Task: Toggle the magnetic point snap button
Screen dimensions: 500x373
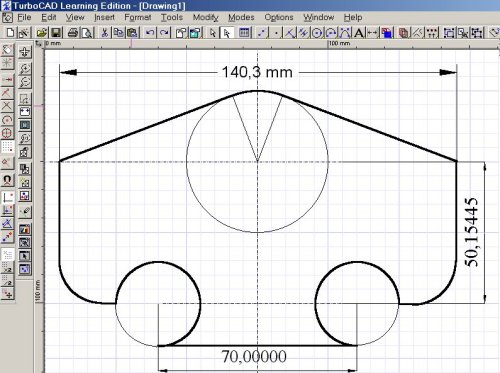Action: coord(7,180)
